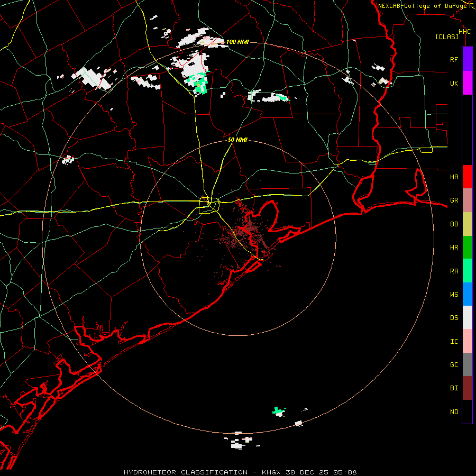Click the UK magenta legend swatch
The image size is (476, 476).
click(467, 83)
